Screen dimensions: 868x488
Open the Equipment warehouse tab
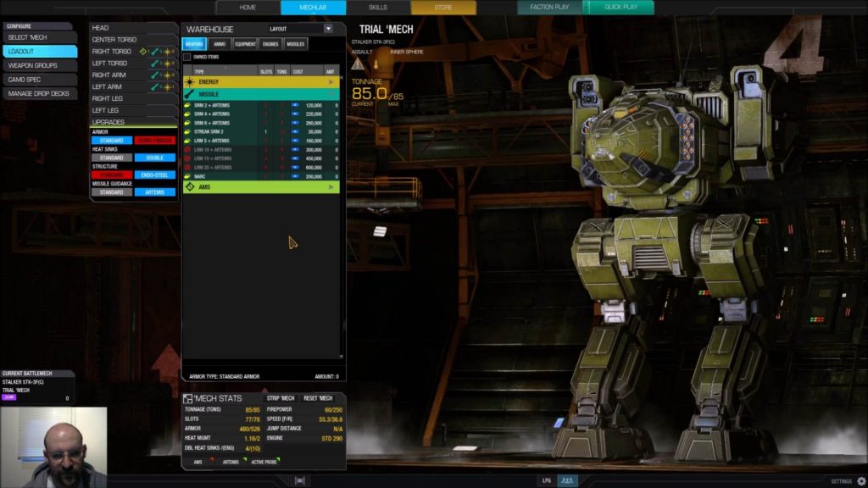[x=245, y=44]
